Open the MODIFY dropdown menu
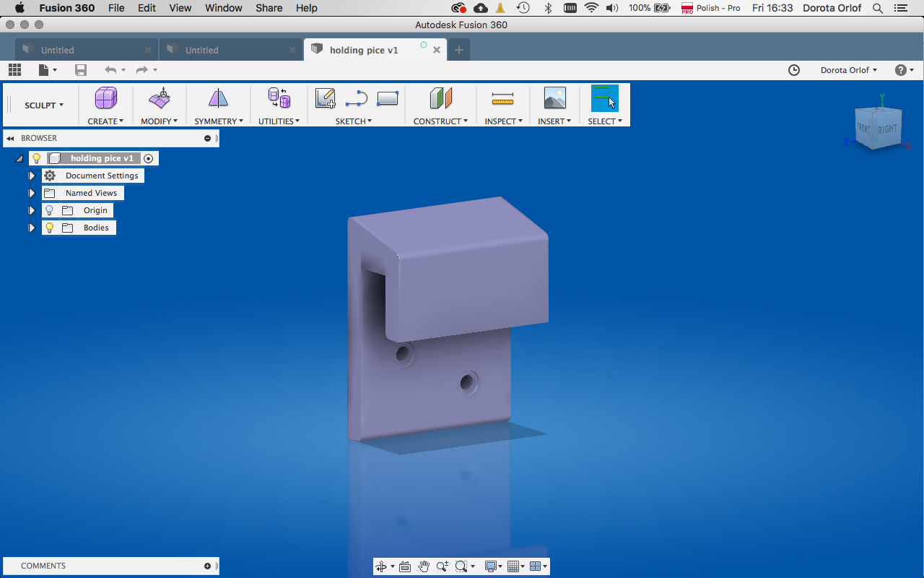The height and width of the screenshot is (578, 924). tap(160, 121)
